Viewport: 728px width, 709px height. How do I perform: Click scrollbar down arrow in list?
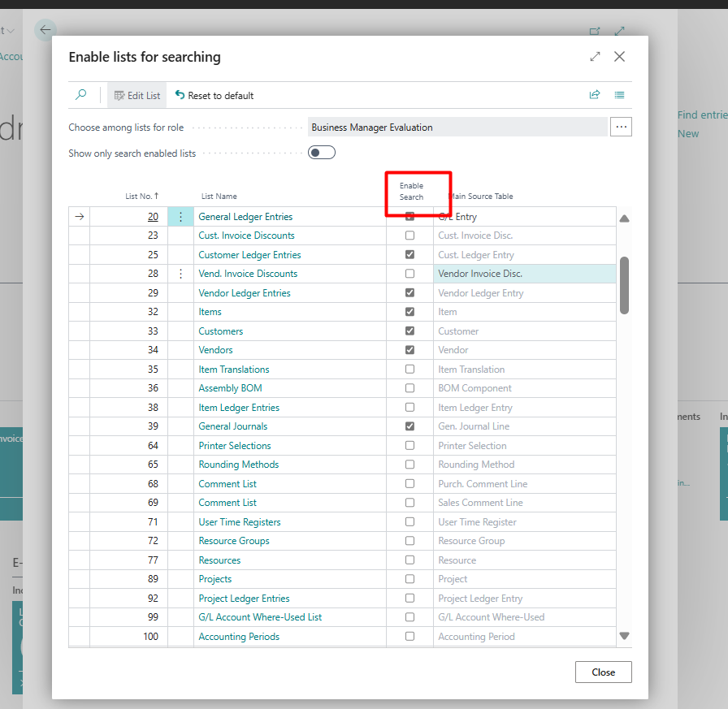click(x=624, y=636)
